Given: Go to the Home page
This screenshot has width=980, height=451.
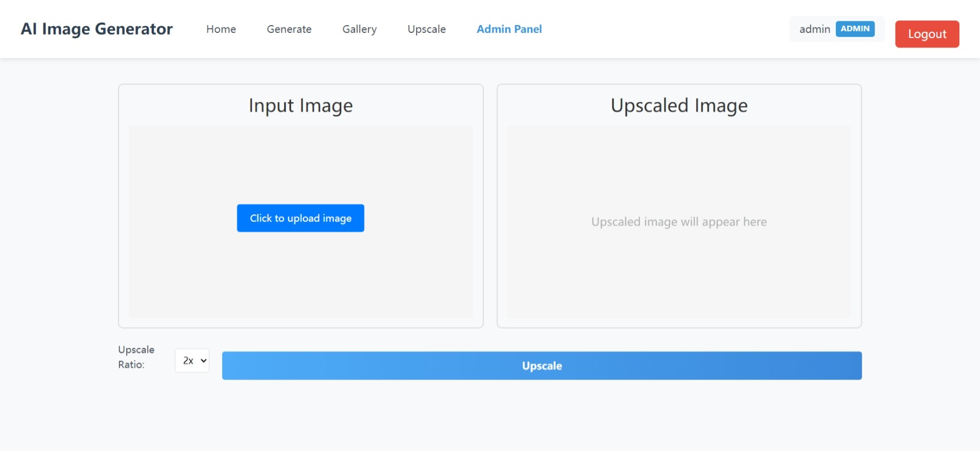Looking at the screenshot, I should point(221,29).
